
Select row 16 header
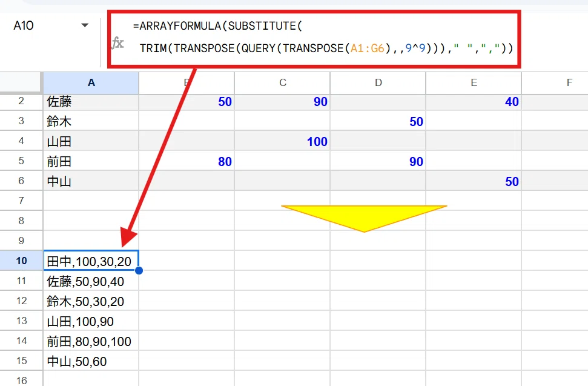tap(21, 379)
